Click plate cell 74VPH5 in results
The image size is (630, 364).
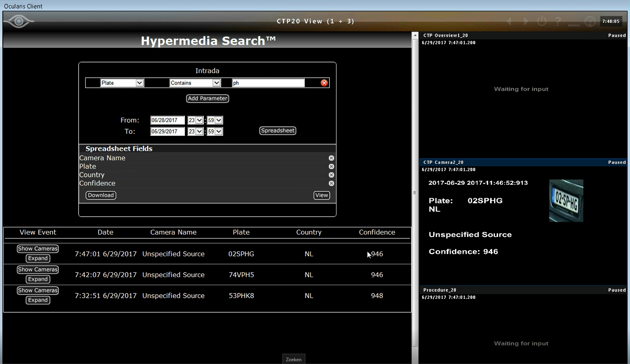[x=241, y=275]
